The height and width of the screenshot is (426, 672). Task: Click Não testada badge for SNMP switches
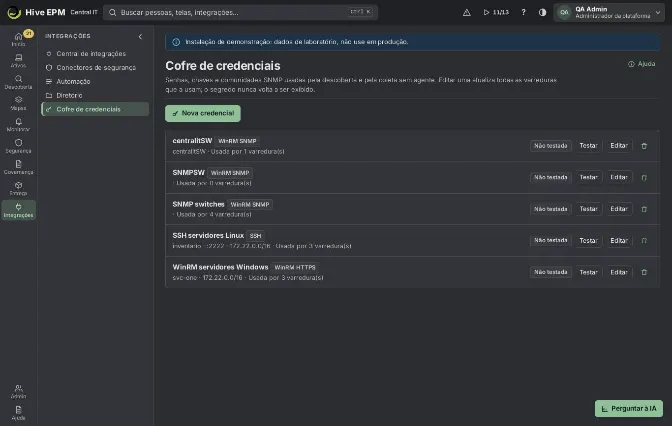[551, 209]
